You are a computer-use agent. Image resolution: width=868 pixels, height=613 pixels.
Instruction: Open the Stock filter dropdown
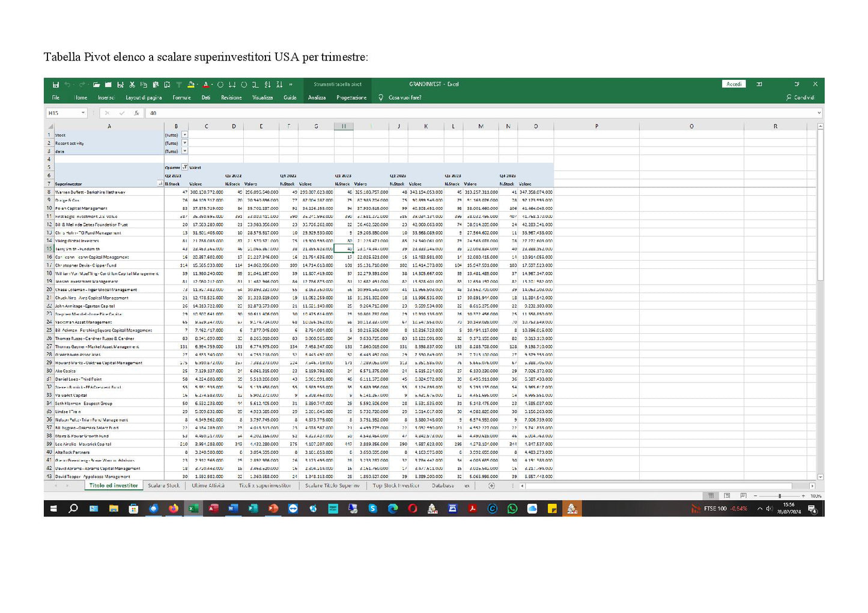pyautogui.click(x=184, y=135)
